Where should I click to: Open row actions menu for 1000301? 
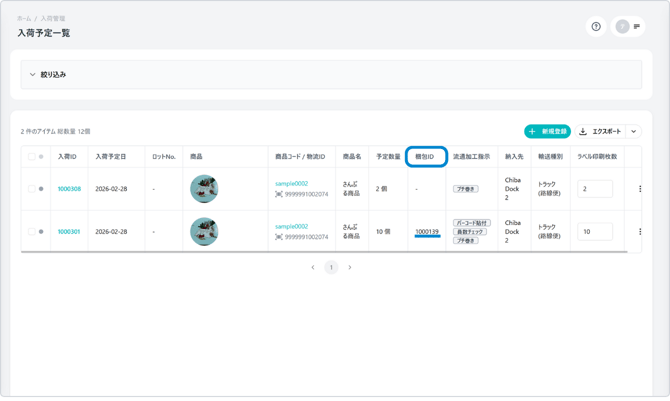pos(640,232)
